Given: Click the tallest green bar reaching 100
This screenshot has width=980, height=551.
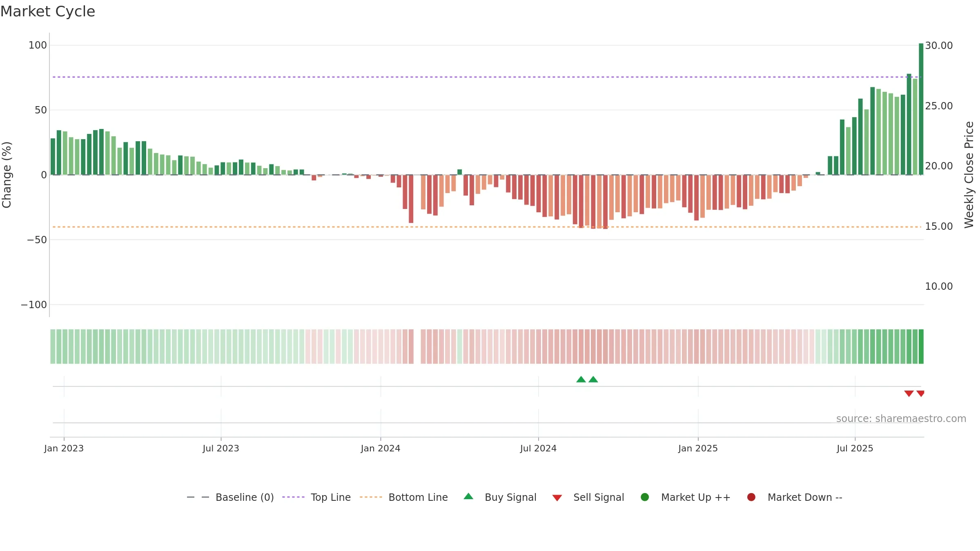Looking at the screenshot, I should (921, 109).
